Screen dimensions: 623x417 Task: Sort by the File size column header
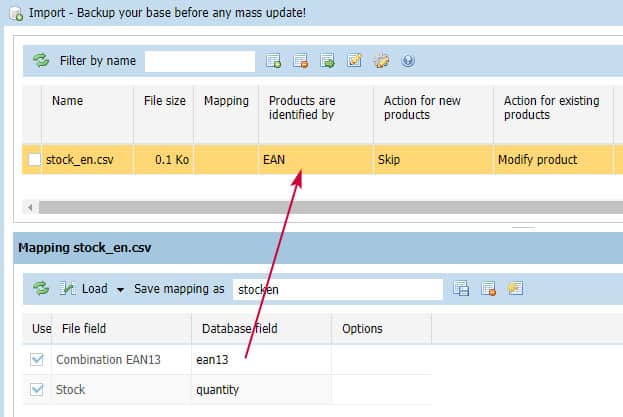(163, 101)
